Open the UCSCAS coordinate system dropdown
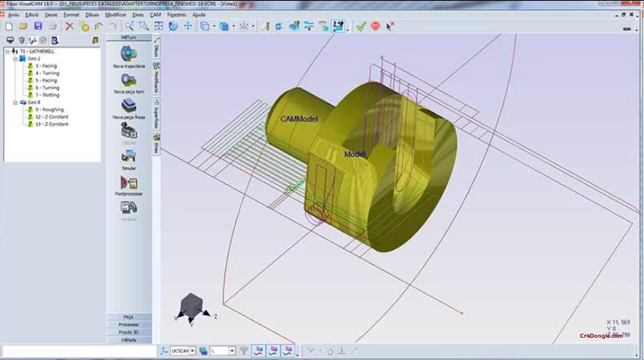This screenshot has width=644, height=360. 192,350
